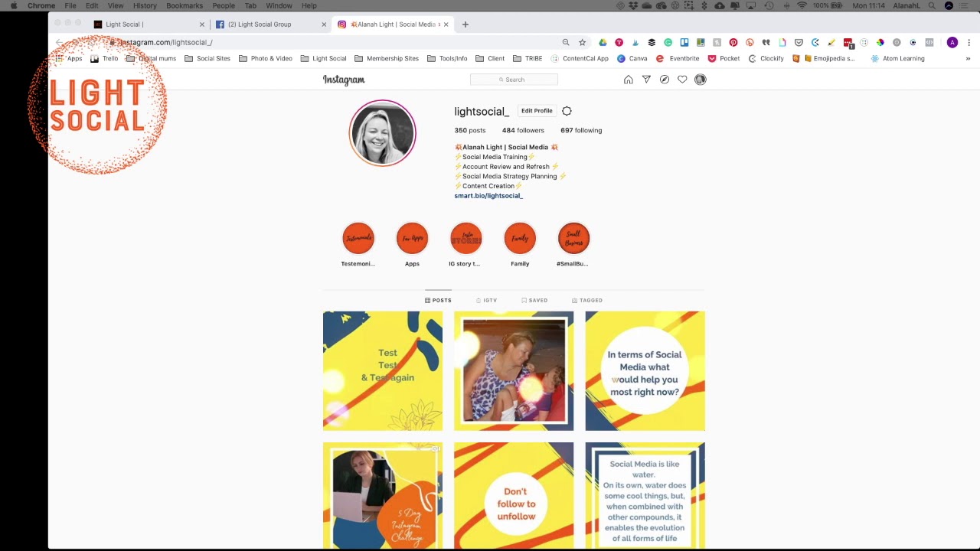Click the code brackets extension icon
Viewport: 980px width, 551px height.
click(x=929, y=43)
